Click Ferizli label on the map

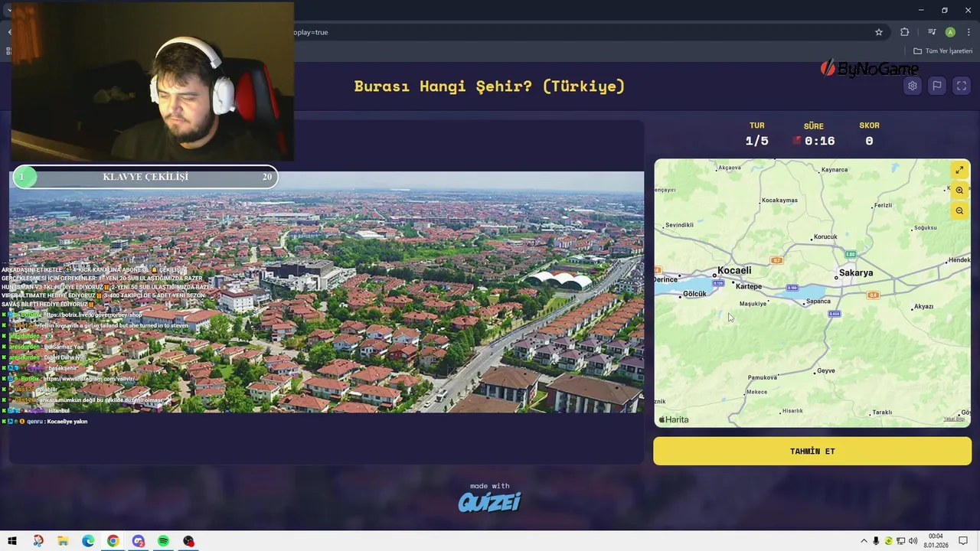click(884, 205)
